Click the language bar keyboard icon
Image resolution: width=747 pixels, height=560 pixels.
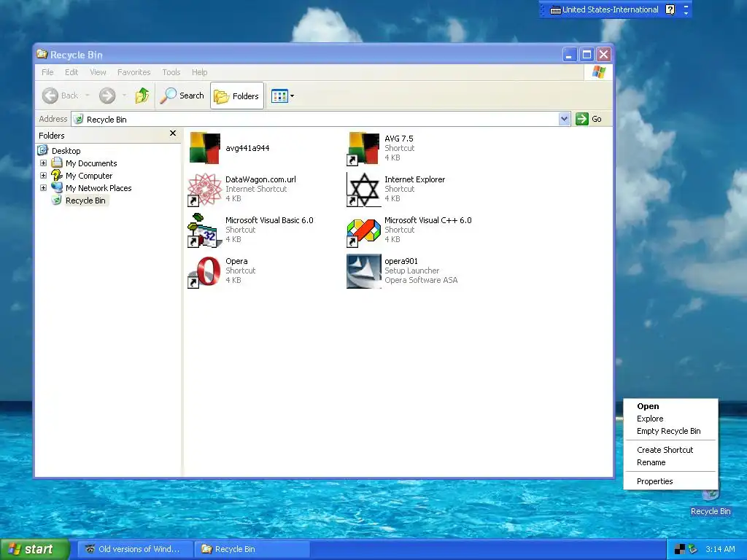555,10
